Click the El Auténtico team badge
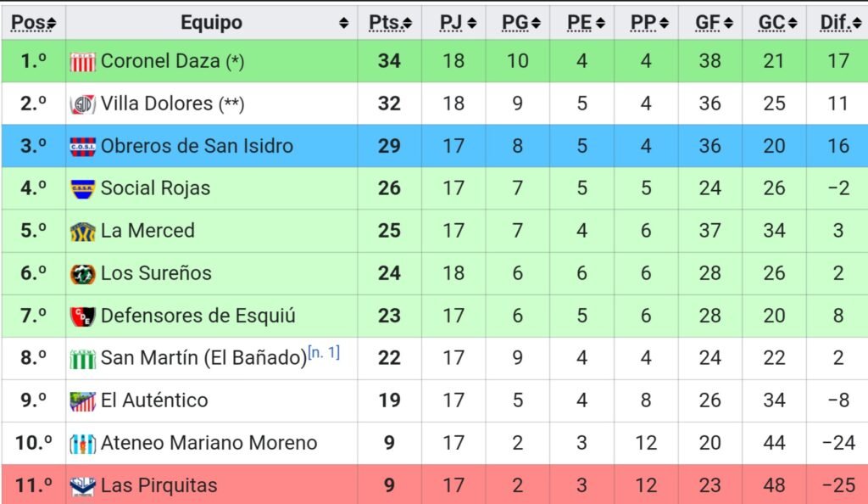Screen dimensions: 868x504 (x=82, y=401)
